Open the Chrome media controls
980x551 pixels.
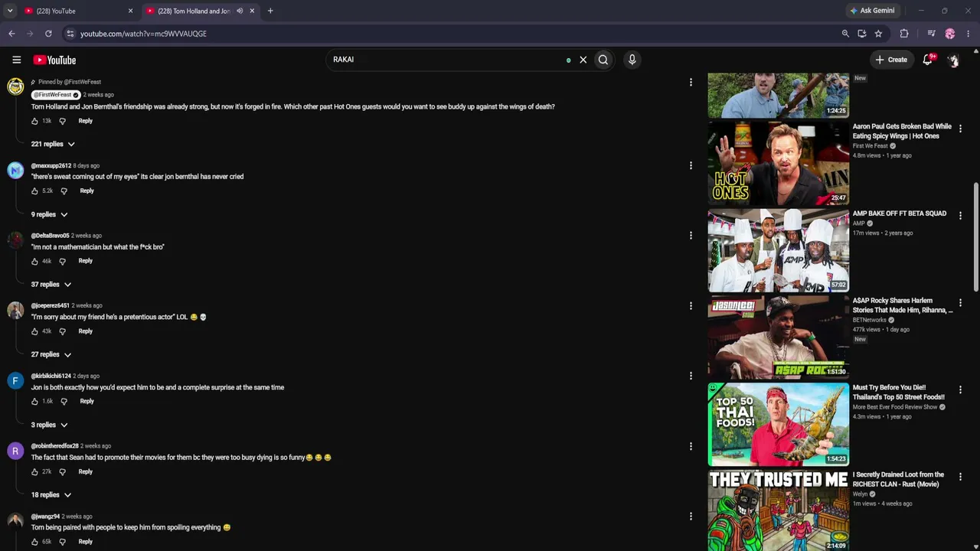(931, 34)
